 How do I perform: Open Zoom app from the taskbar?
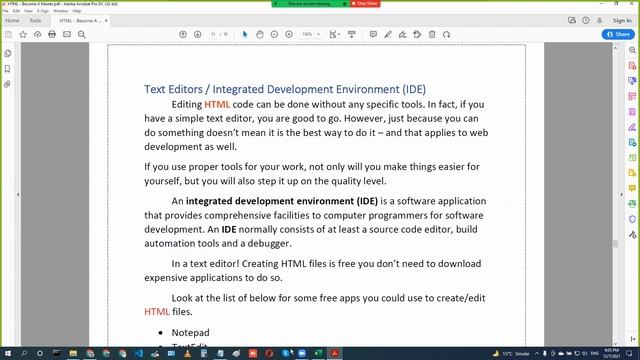[302, 353]
